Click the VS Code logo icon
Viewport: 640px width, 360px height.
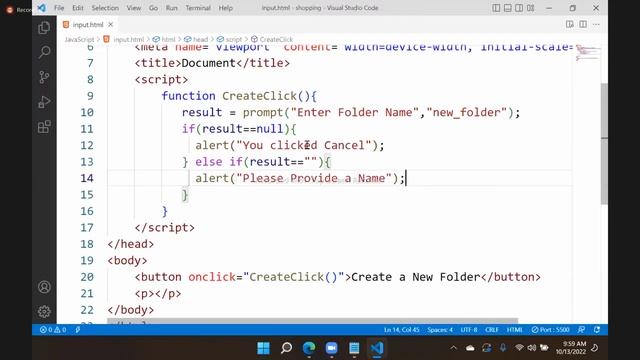(42, 8)
